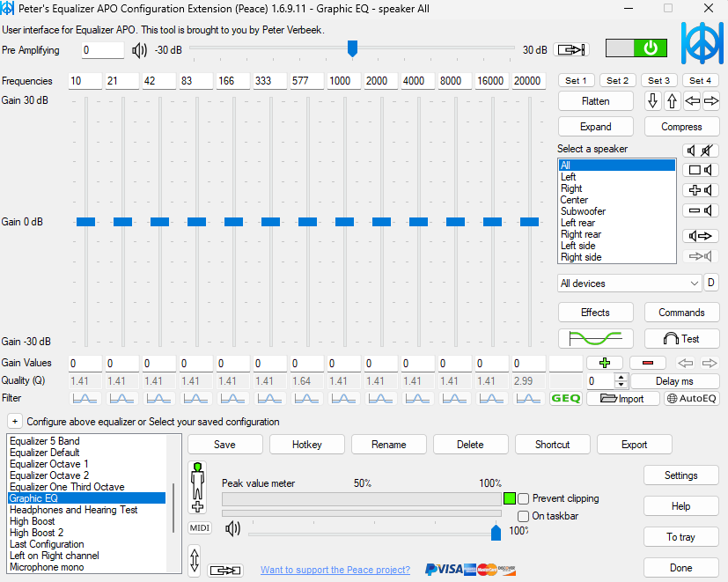Choose Headphones and Hearing Test configuration

pyautogui.click(x=87, y=510)
